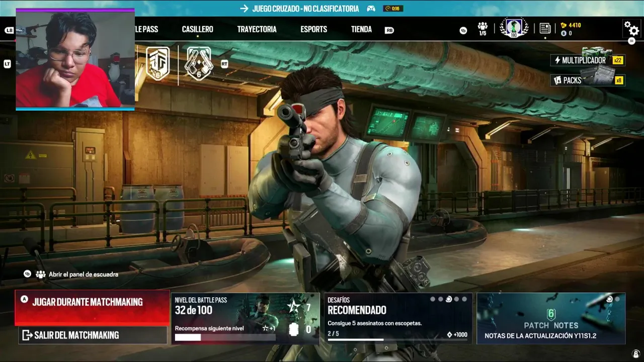The image size is (644, 362).
Task: Open the Nivel del Battle Pass card
Action: [x=246, y=319]
